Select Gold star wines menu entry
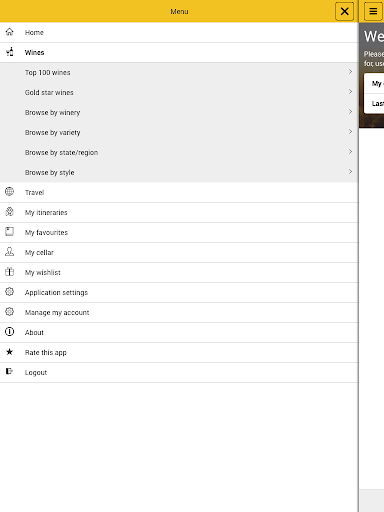This screenshot has height=512, width=384. pyautogui.click(x=179, y=92)
